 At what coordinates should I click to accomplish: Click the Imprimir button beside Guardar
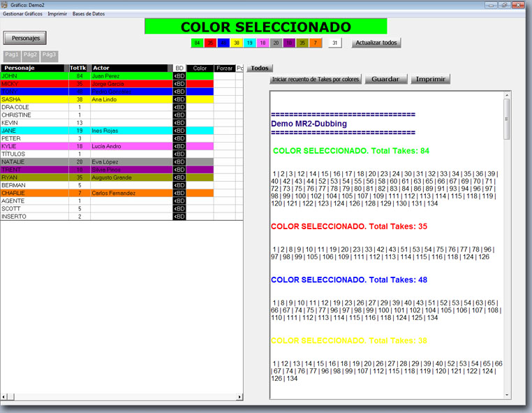[x=430, y=79]
